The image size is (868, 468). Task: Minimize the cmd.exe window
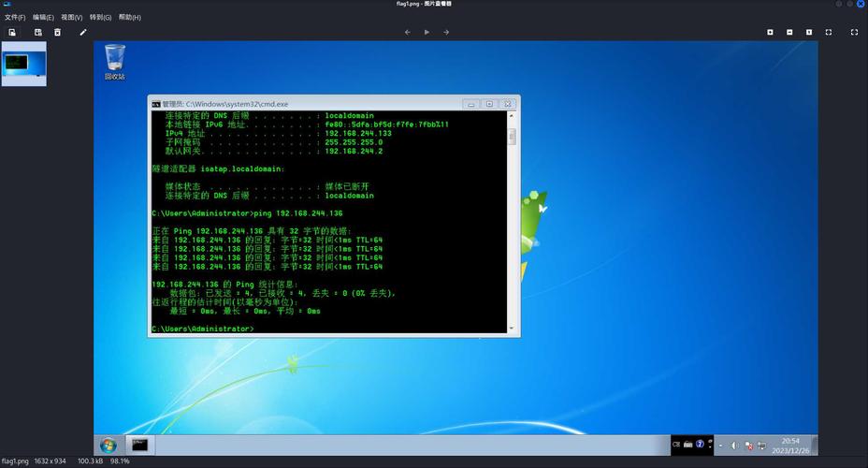coord(471,104)
